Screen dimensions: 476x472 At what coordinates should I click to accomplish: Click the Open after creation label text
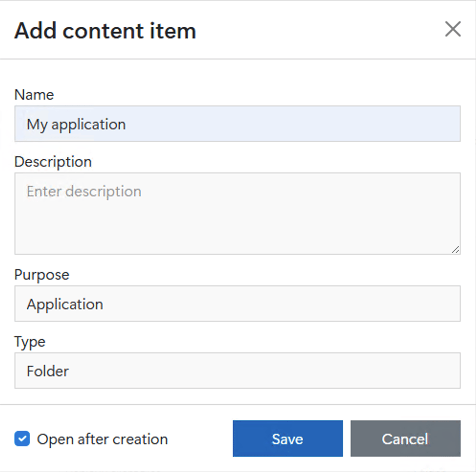click(102, 439)
